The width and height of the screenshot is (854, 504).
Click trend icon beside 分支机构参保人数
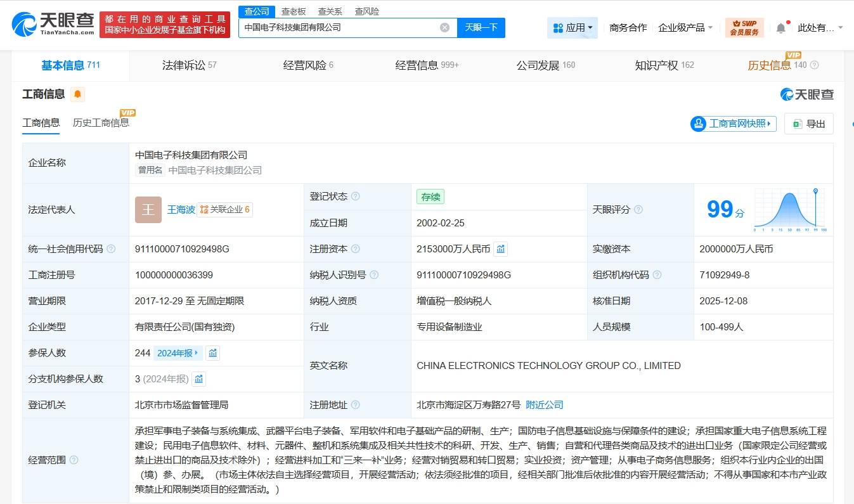click(x=199, y=379)
